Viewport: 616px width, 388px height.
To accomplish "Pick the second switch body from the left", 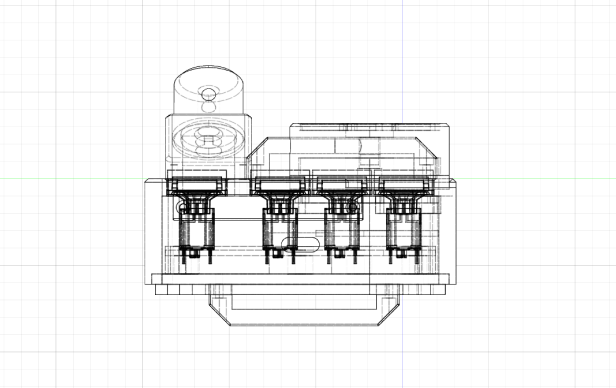I will (x=280, y=235).
